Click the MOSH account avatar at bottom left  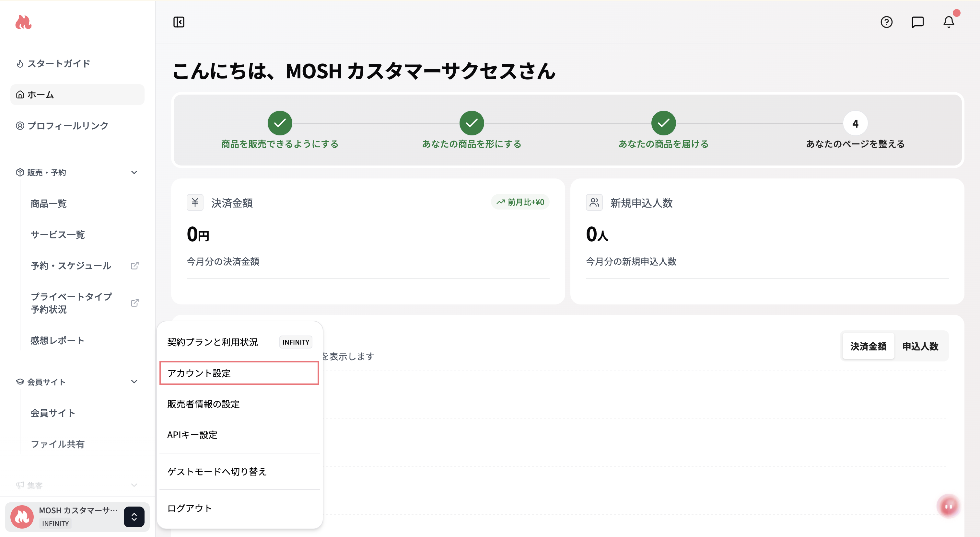pos(22,517)
